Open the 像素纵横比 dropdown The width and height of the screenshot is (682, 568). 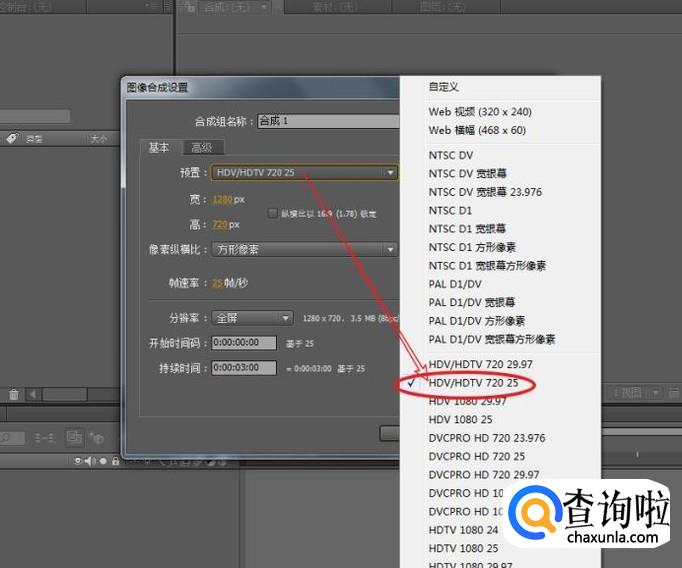304,250
